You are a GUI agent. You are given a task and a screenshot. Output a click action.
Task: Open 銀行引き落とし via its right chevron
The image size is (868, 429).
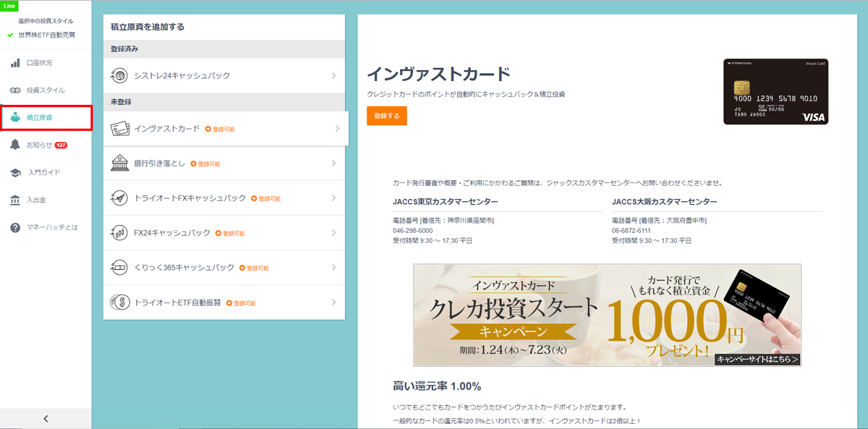tap(333, 163)
